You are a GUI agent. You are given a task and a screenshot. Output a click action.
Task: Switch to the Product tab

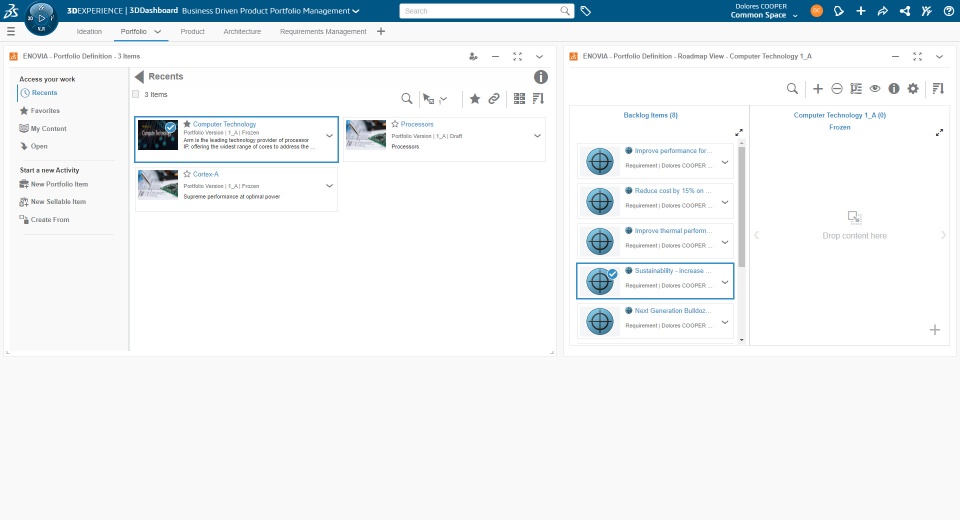(x=192, y=31)
